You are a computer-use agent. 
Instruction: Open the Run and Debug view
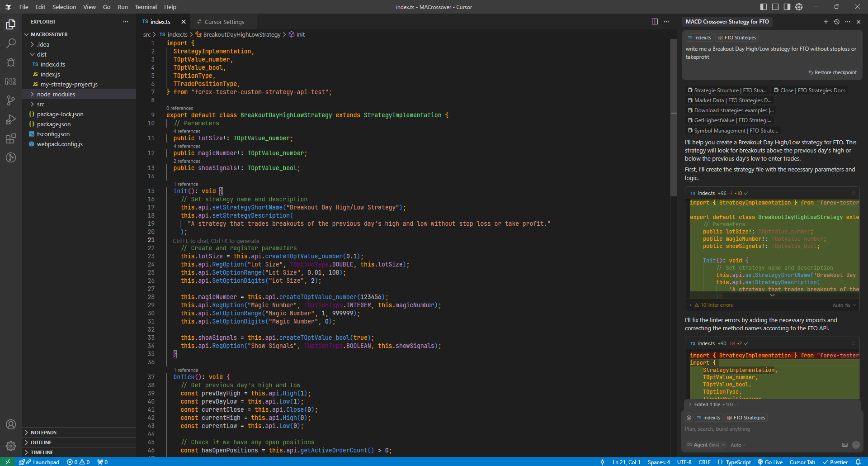(11, 119)
